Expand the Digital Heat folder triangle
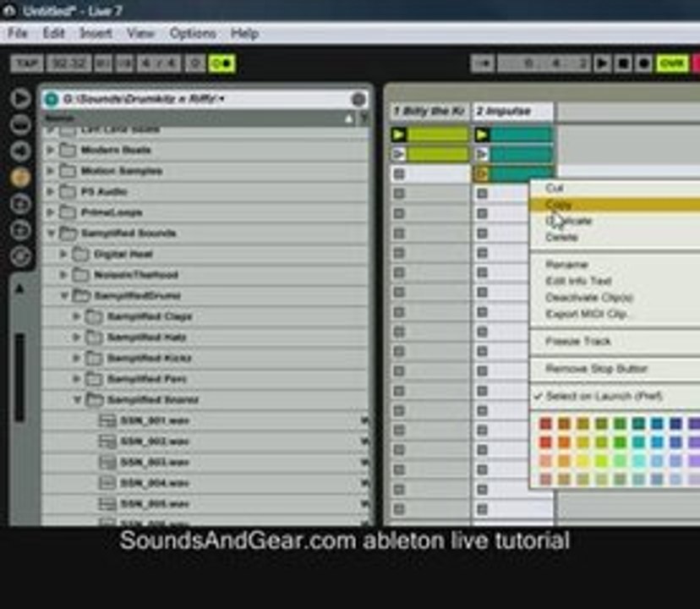 click(x=63, y=254)
